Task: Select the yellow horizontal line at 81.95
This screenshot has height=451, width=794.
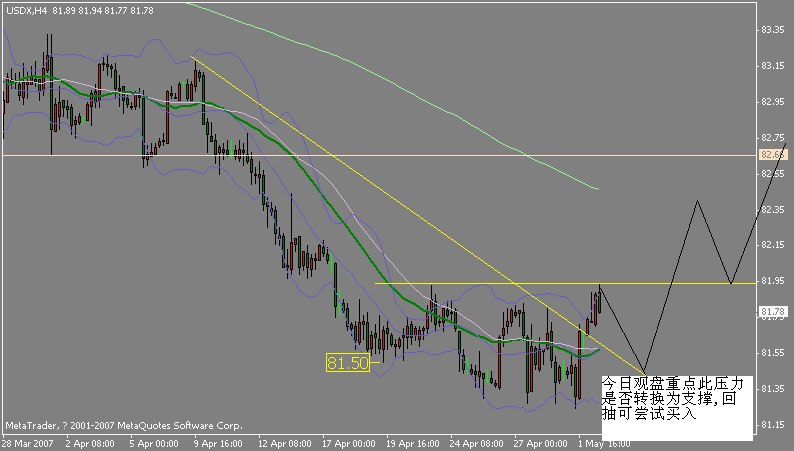Action: coord(565,283)
